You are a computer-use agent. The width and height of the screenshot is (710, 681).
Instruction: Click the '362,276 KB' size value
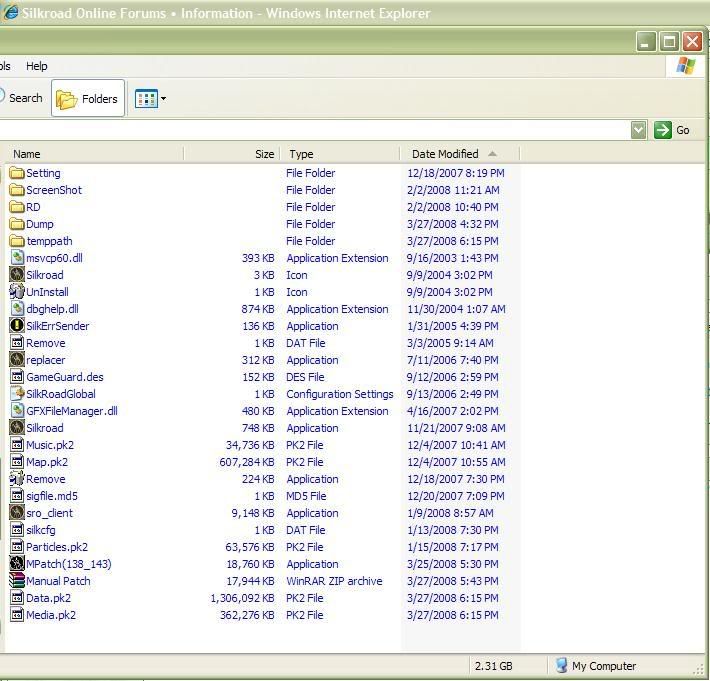pos(247,615)
